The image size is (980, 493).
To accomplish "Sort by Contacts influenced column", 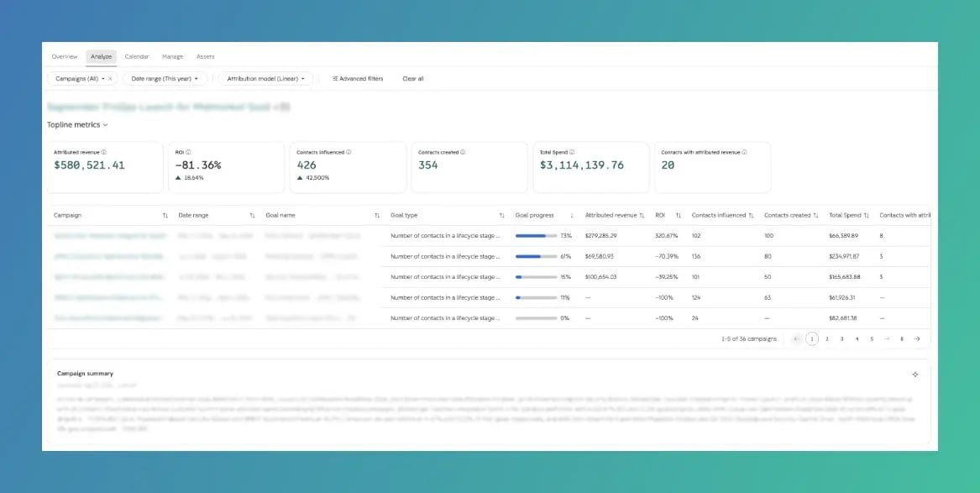I will point(752,215).
